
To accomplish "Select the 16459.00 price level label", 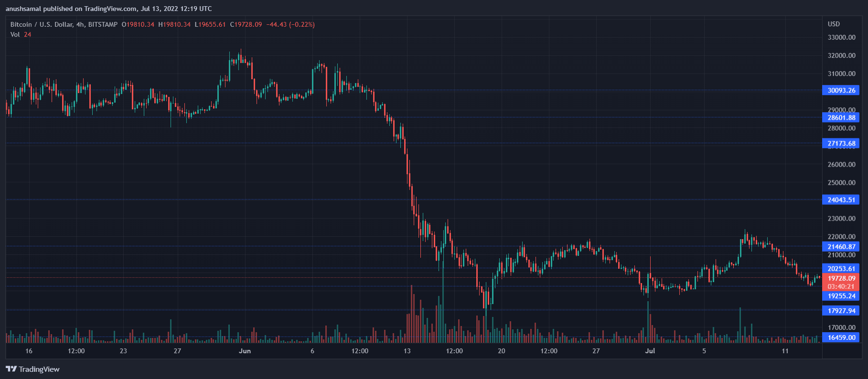I will [x=841, y=337].
